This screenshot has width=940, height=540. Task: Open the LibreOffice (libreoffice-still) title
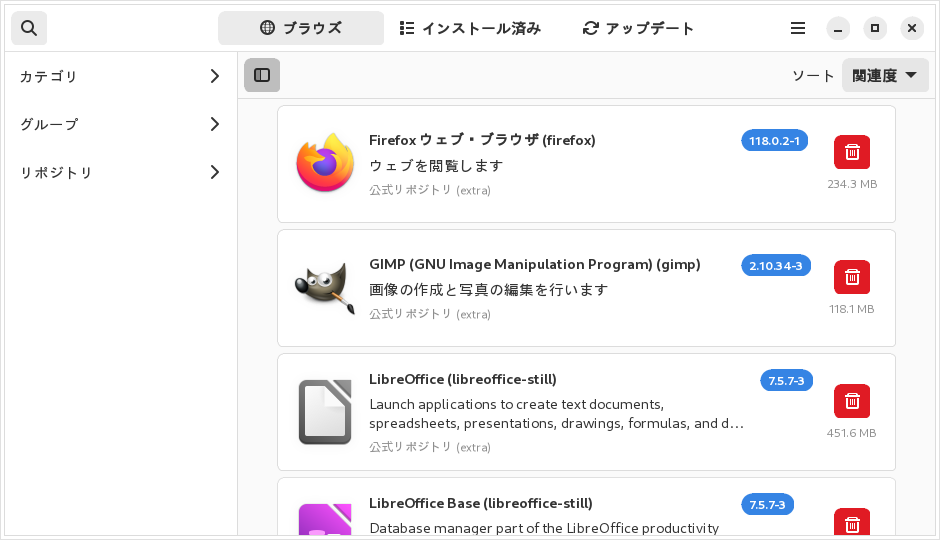point(463,379)
